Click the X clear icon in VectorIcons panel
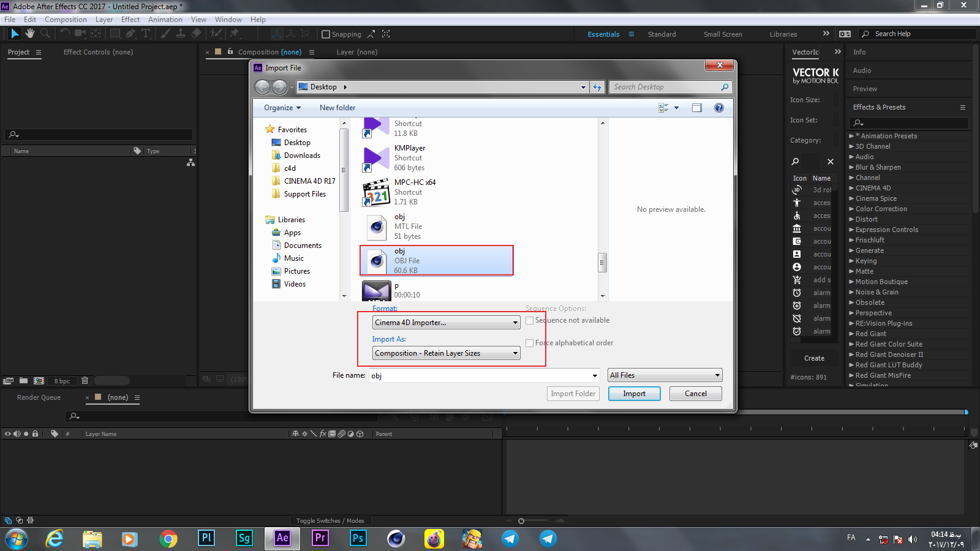 (830, 162)
